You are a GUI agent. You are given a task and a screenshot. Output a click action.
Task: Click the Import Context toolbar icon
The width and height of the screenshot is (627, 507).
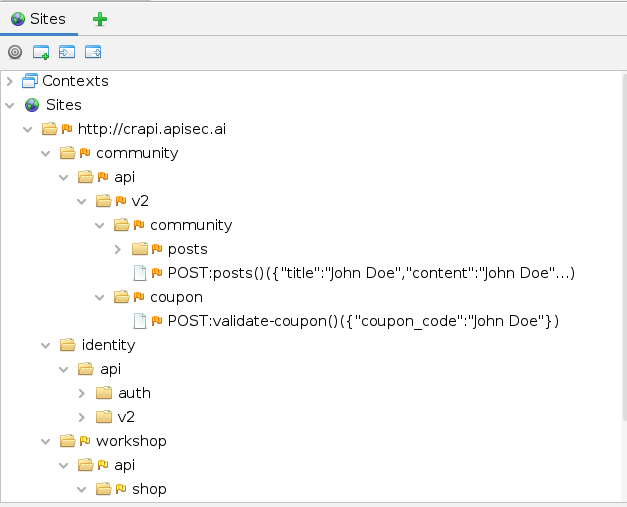67,52
